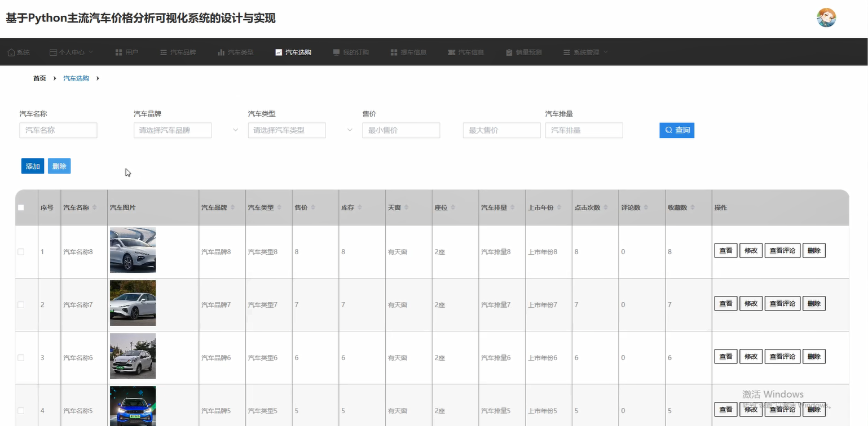Image resolution: width=868 pixels, height=426 pixels.
Task: Select the 我的订购 monitor icon
Action: pos(336,52)
